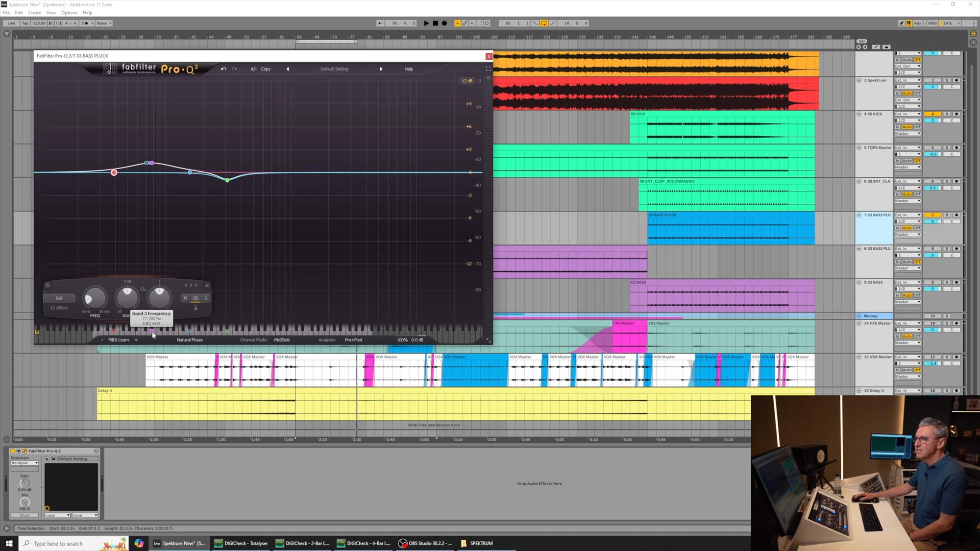This screenshot has width=980, height=551.
Task: Open the Options menu
Action: 69,13
